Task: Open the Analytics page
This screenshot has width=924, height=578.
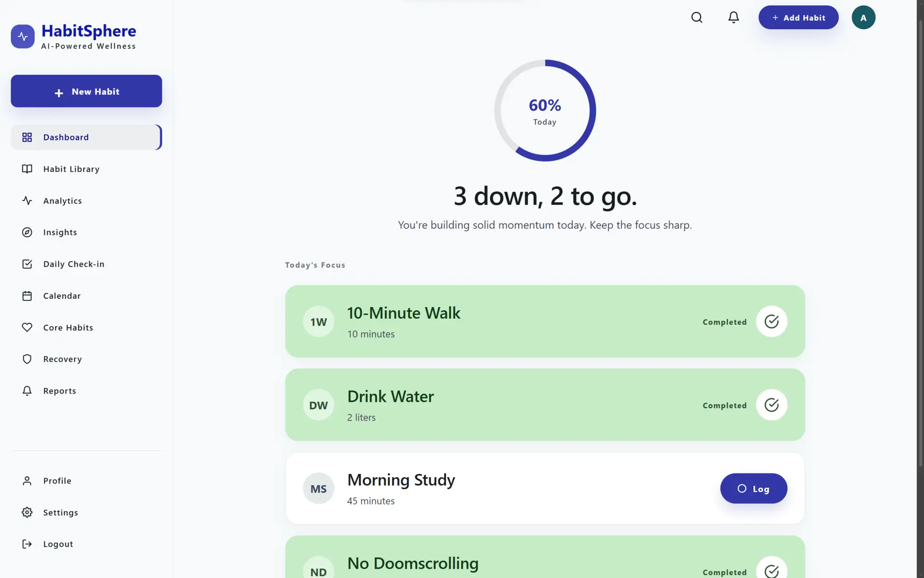Action: (x=86, y=201)
